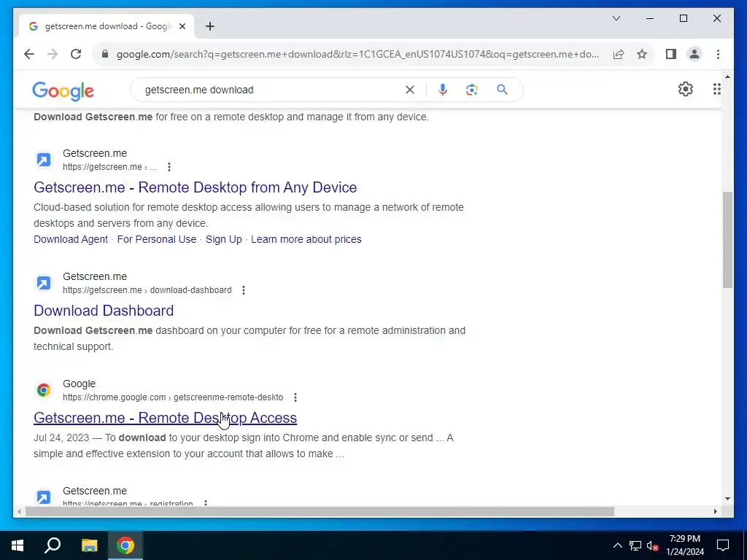Go back using the browser back arrow

coord(29,54)
